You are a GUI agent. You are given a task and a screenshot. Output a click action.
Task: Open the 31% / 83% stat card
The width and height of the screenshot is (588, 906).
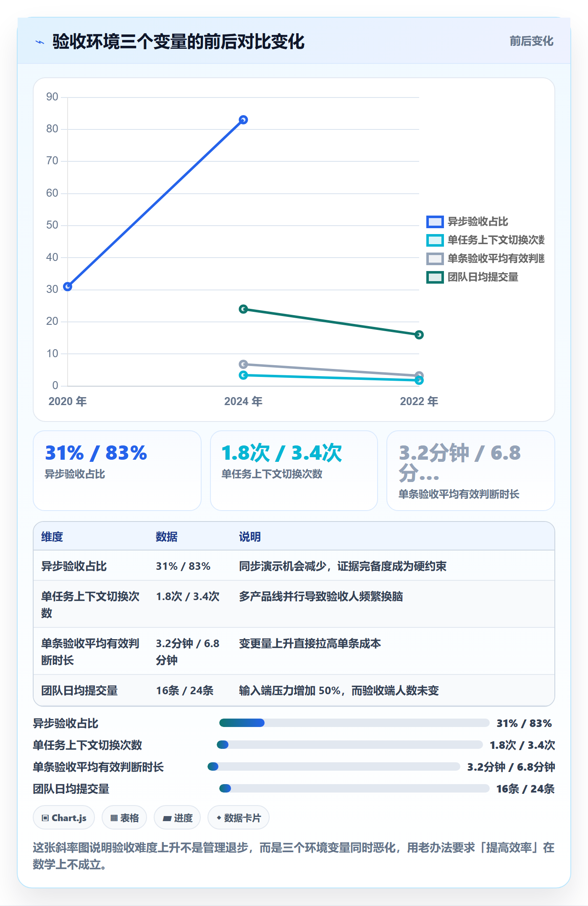point(117,471)
